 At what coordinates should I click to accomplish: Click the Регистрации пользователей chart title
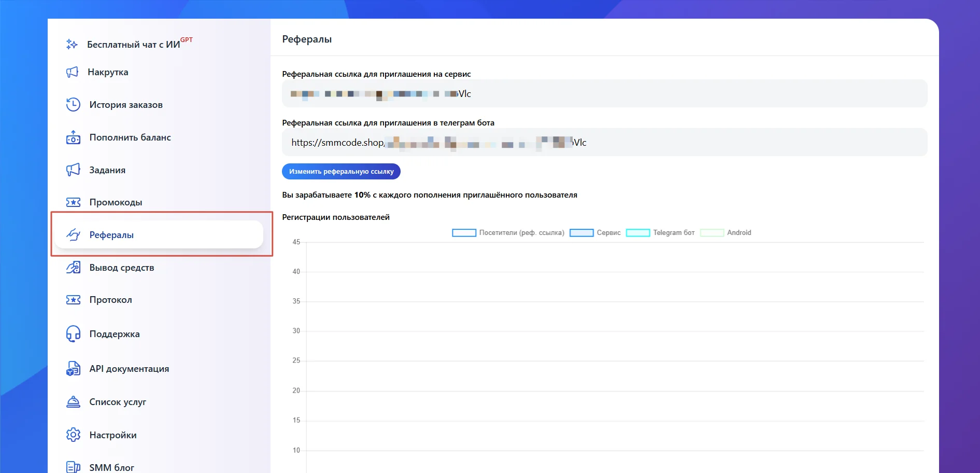tap(336, 217)
